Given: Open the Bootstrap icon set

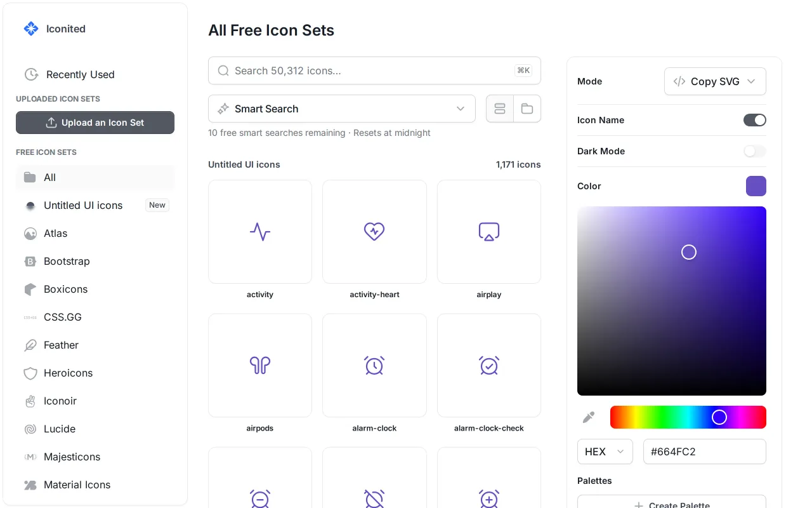Looking at the screenshot, I should coord(95,261).
